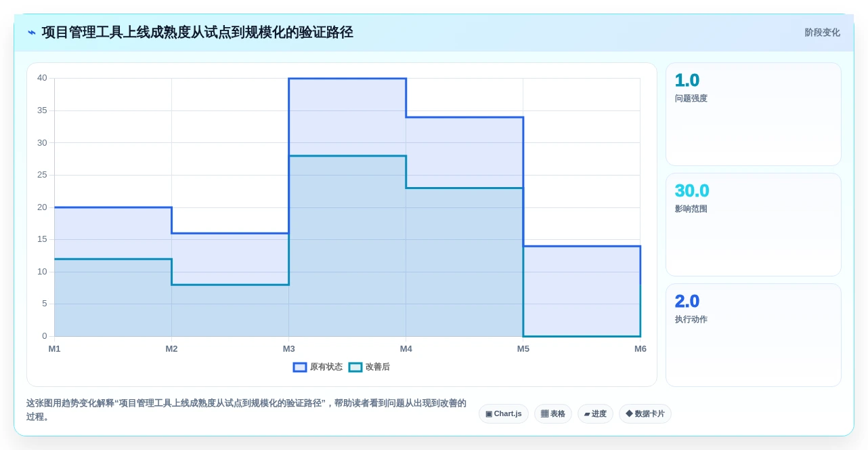
Task: Click the 10 y-axis tick label
Action: coord(42,272)
